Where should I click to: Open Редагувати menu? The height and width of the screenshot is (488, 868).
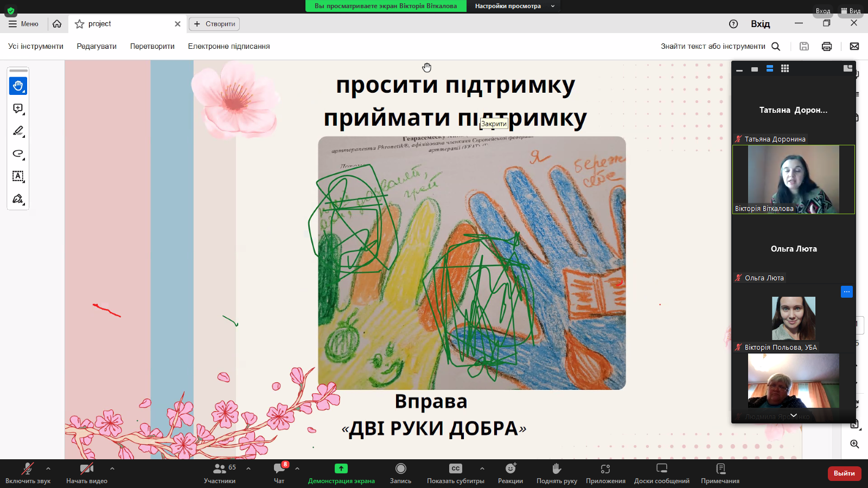[97, 47]
